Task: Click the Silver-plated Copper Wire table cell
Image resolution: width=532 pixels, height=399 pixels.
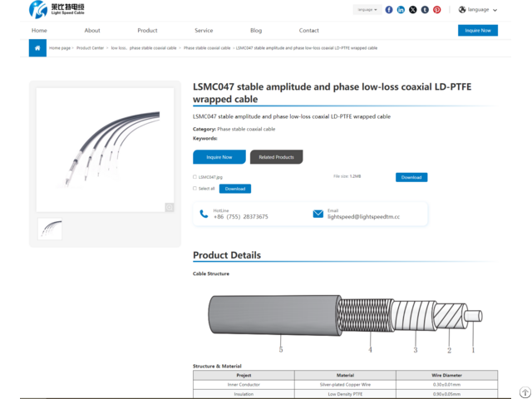Action: (x=345, y=385)
